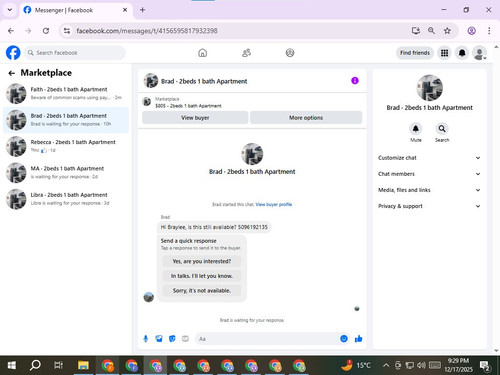Send quick reply 'In talks. I'll let you know.'
Image resolution: width=500 pixels, height=375 pixels.
coord(202,276)
